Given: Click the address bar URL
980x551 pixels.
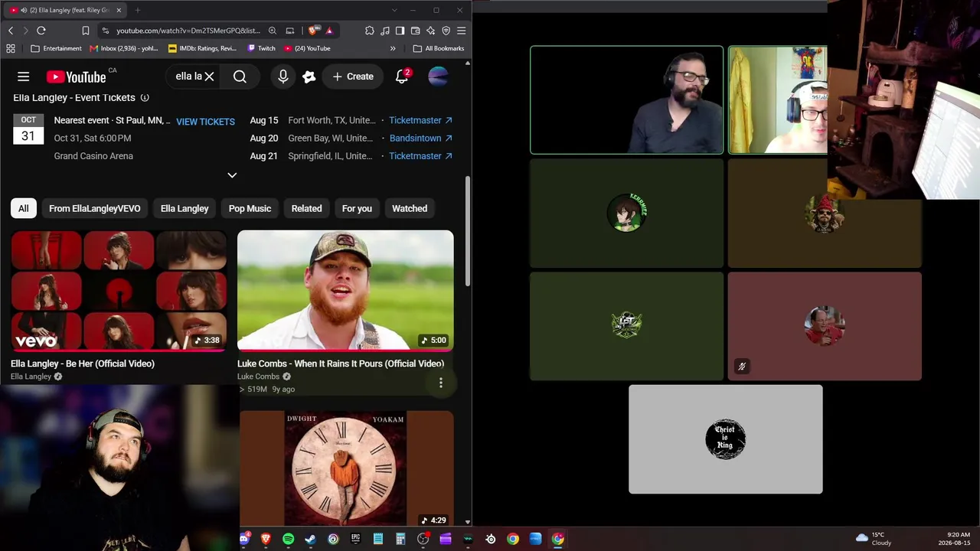Looking at the screenshot, I should coord(188,31).
